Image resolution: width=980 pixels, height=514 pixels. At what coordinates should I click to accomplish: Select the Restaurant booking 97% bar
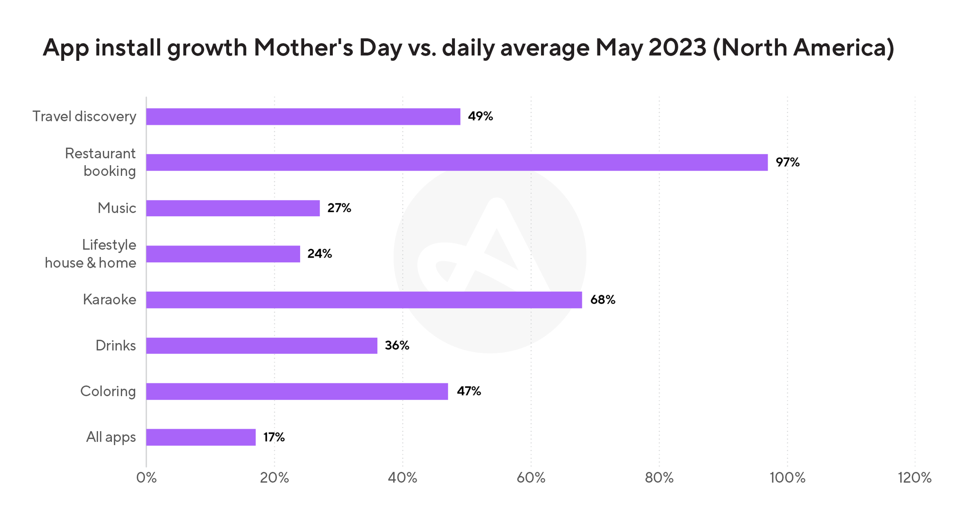pos(457,162)
